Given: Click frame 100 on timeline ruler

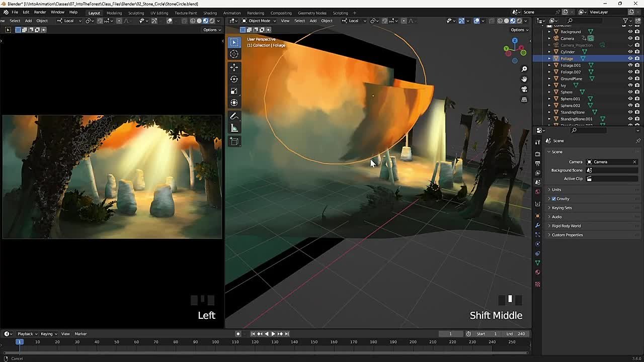Looking at the screenshot, I should tap(215, 342).
